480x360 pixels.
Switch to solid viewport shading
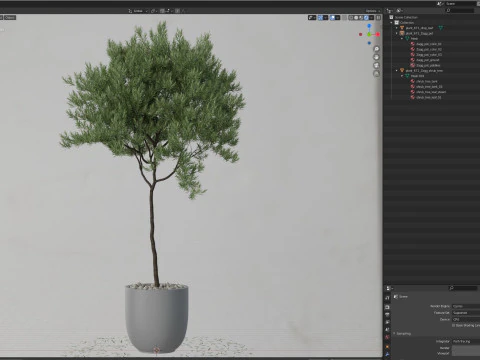tap(356, 18)
